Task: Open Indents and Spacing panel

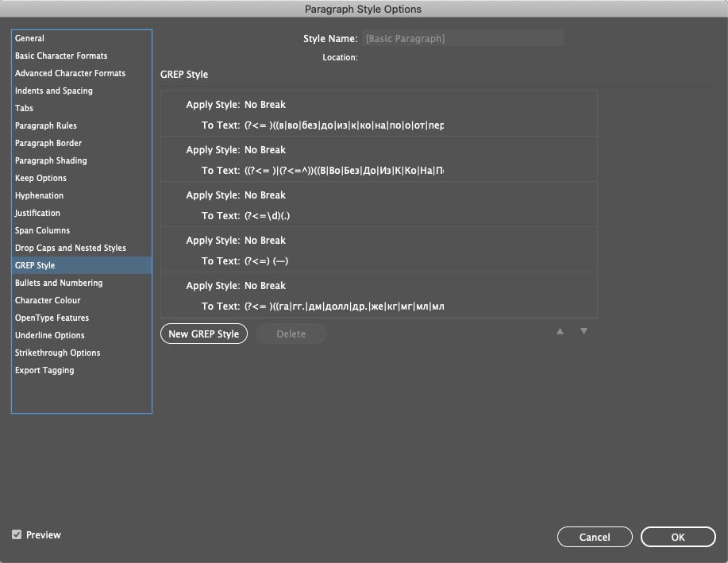Action: point(54,91)
